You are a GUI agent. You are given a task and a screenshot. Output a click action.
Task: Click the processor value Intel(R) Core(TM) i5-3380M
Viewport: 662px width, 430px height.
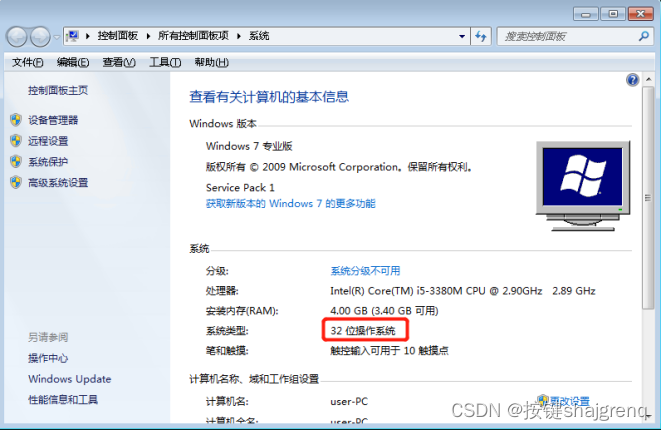[436, 291]
